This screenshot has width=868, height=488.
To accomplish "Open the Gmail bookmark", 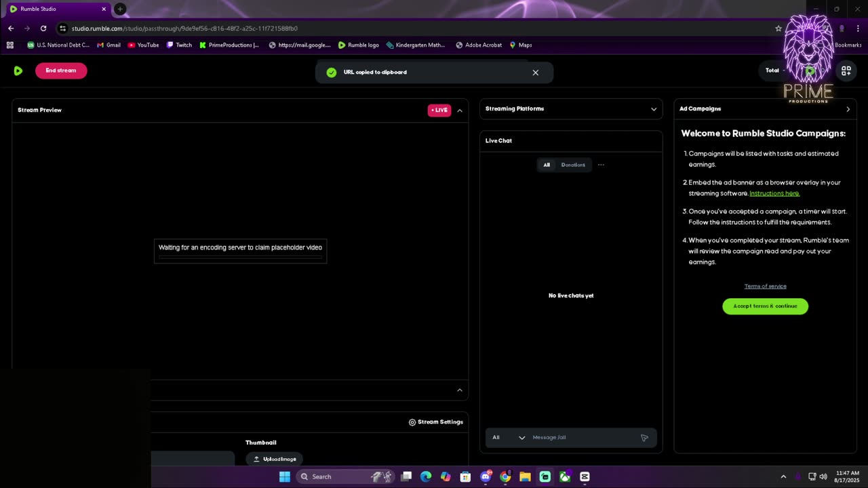I will point(108,45).
